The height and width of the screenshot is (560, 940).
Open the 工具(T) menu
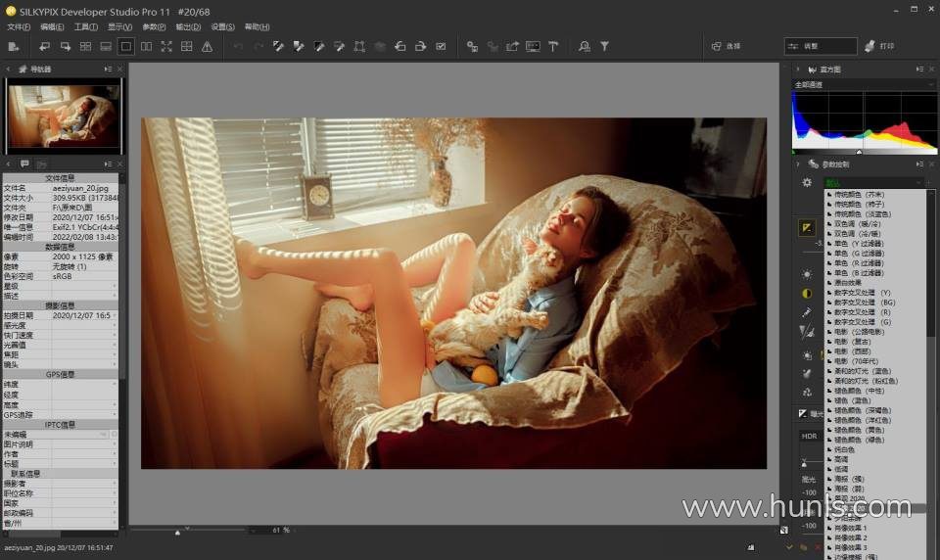[86, 27]
